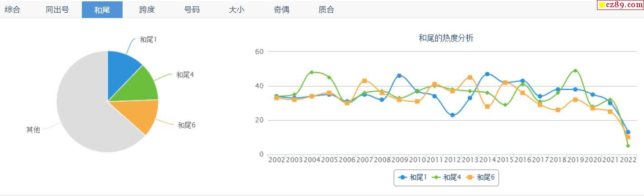This screenshot has width=644, height=196.
Task: Select the 跨度 tab
Action: pos(147,9)
